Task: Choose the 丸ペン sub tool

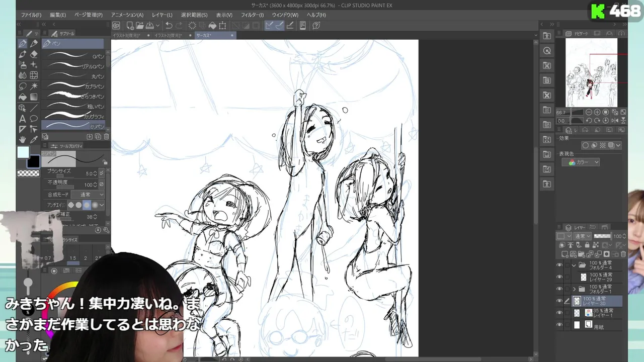Action: coord(74,76)
